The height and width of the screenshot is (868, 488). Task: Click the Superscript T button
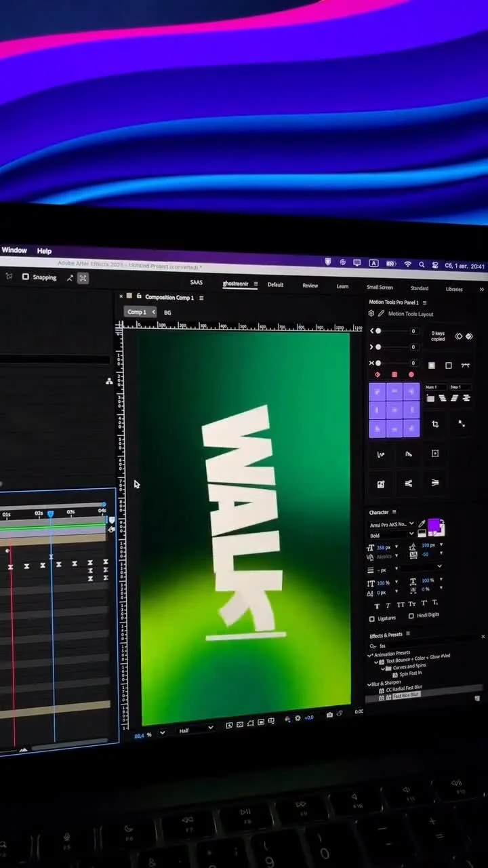[x=424, y=603]
